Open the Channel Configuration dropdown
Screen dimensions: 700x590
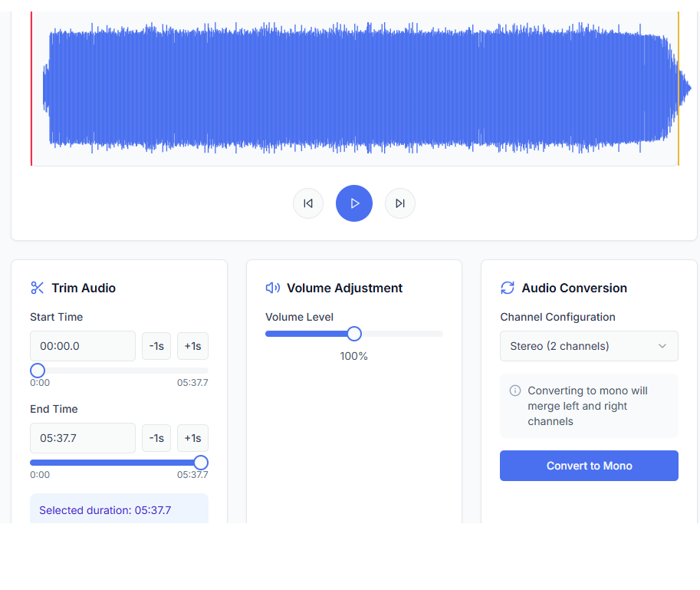pyautogui.click(x=588, y=346)
